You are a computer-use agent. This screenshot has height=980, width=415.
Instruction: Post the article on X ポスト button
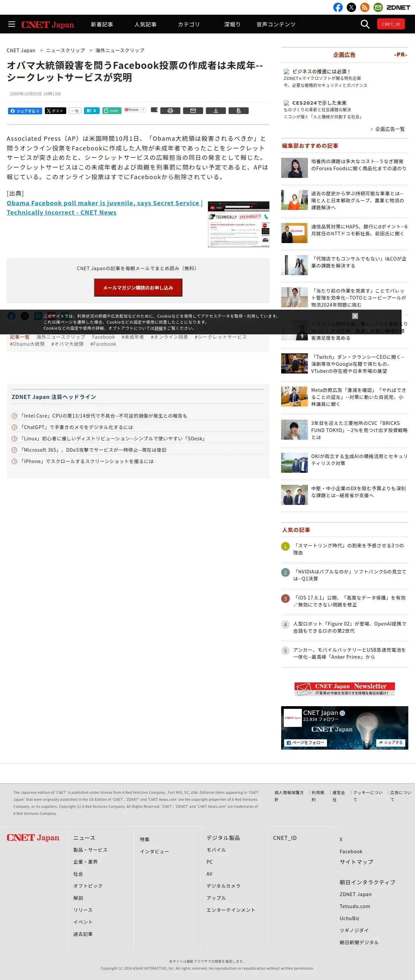pyautogui.click(x=56, y=111)
